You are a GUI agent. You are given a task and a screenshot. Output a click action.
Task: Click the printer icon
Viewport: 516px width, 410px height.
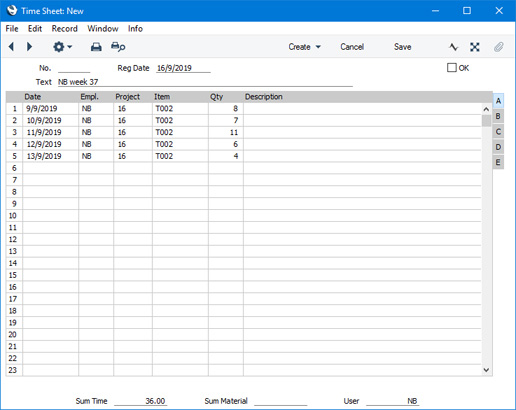[96, 47]
